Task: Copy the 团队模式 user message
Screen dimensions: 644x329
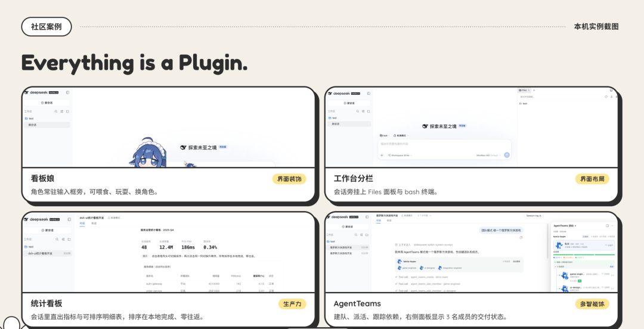Action: point(521,237)
